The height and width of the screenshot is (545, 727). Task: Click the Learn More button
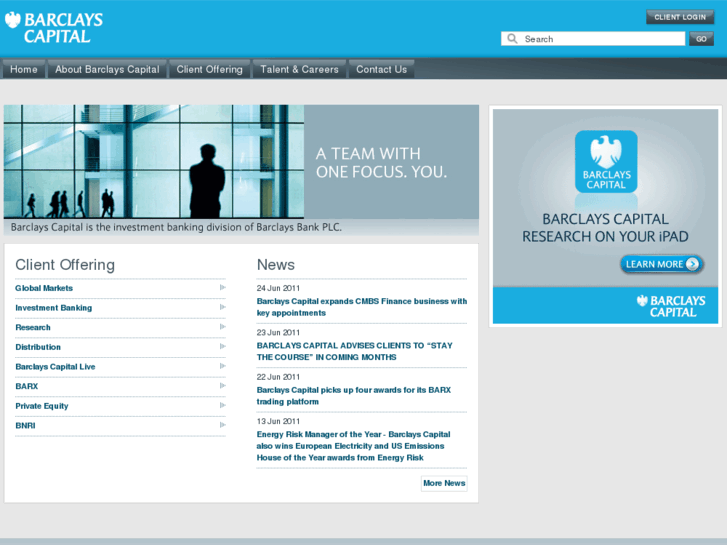tap(662, 264)
